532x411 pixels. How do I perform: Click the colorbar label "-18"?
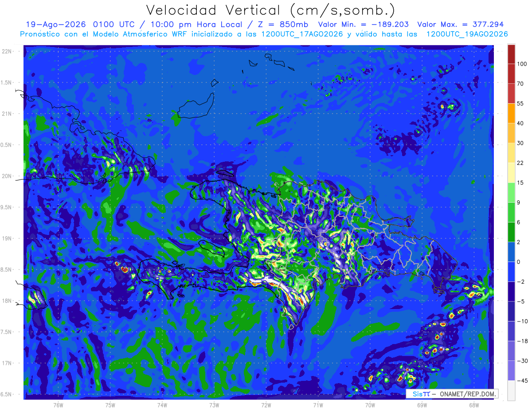pyautogui.click(x=522, y=341)
